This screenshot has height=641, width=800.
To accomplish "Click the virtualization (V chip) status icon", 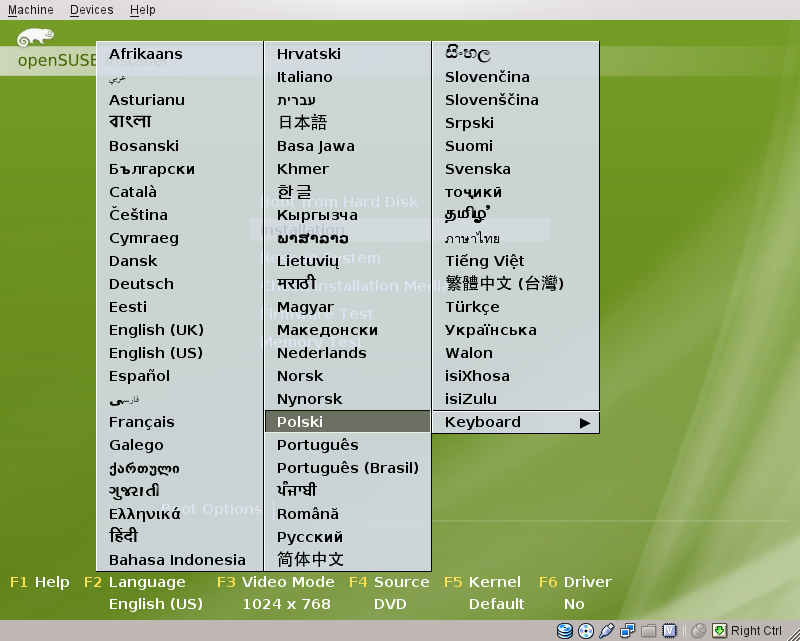I will tap(670, 631).
